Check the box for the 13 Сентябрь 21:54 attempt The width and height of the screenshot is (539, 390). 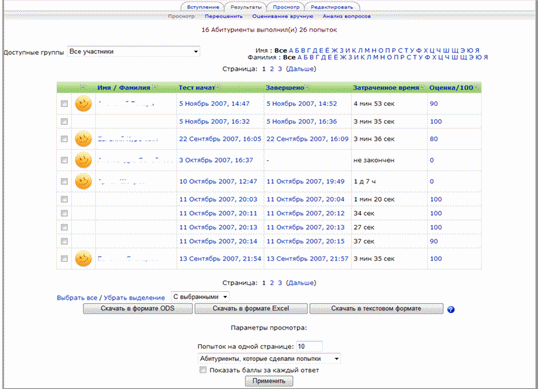pyautogui.click(x=64, y=259)
